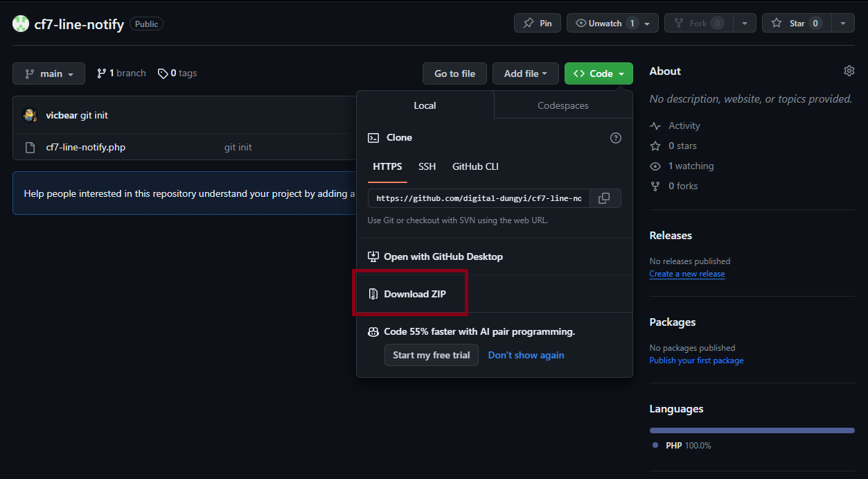Fork the repository
The width and height of the screenshot is (868, 479).
click(698, 24)
